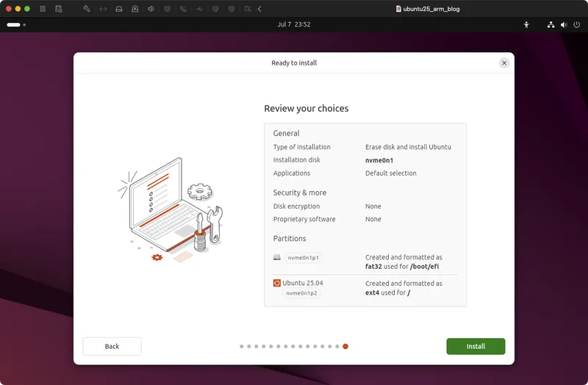The height and width of the screenshot is (385, 588).
Task: Open volume control in Ubuntu top bar
Action: (x=564, y=25)
